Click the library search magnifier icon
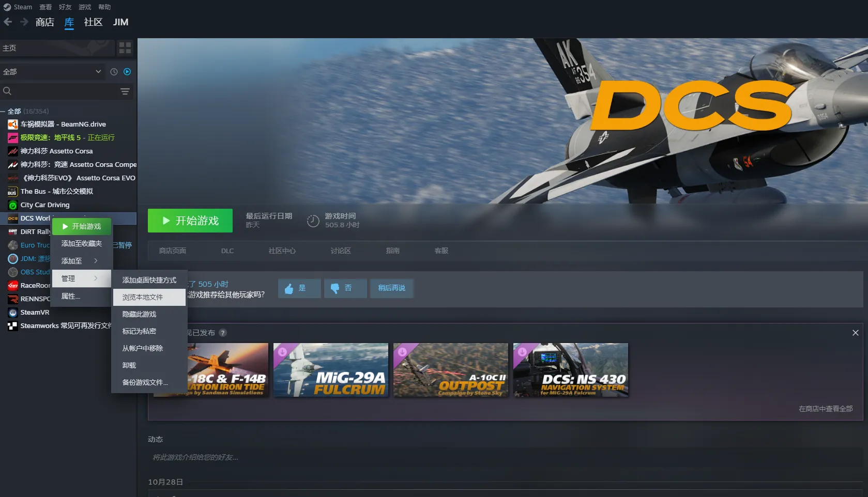The height and width of the screenshot is (497, 868). (x=7, y=91)
